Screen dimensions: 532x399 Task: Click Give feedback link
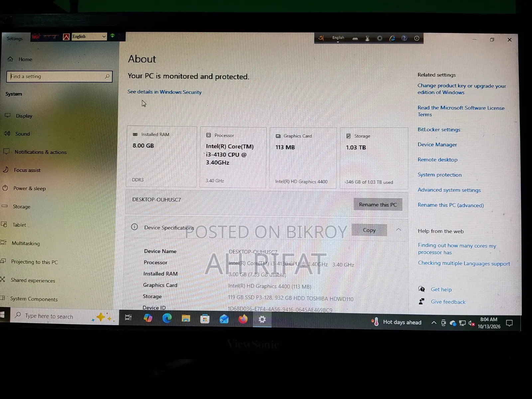[x=448, y=302]
